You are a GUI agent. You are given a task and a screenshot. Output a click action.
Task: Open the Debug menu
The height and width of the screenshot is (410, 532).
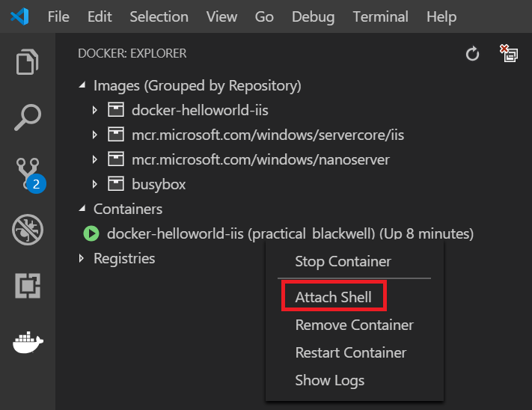314,17
